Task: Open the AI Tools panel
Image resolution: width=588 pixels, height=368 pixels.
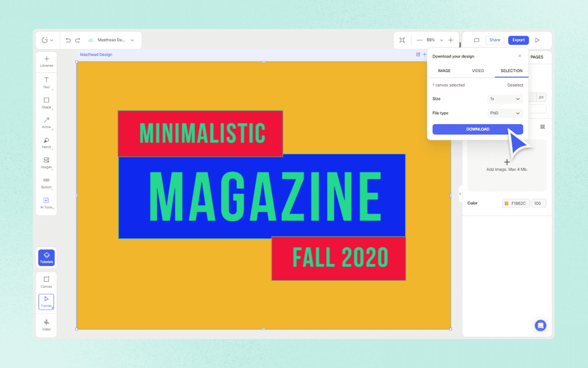Action: [x=46, y=203]
